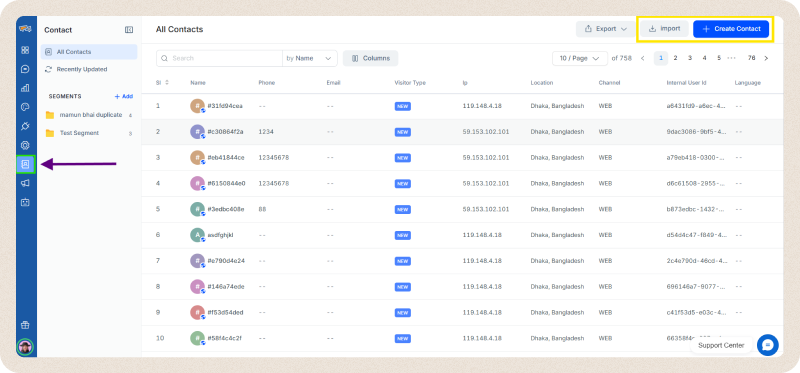This screenshot has height=373, width=800.
Task: Change the 10 / Page size dropdown
Action: pyautogui.click(x=580, y=58)
